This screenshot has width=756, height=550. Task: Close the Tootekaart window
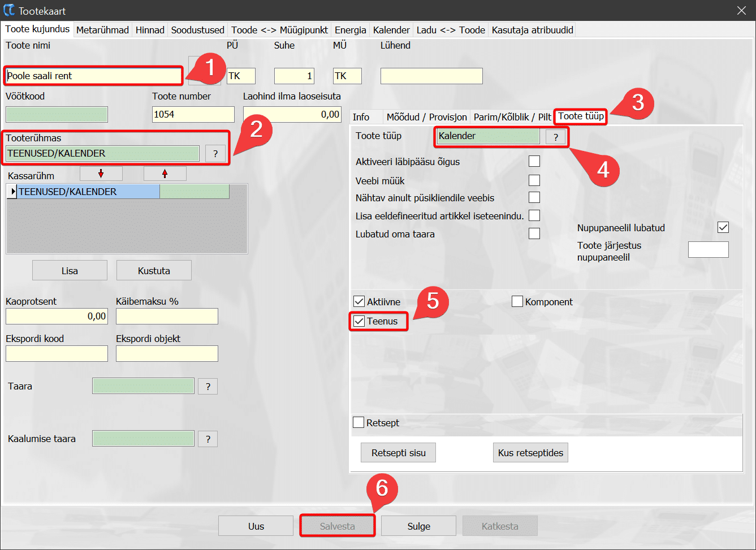coord(741,10)
